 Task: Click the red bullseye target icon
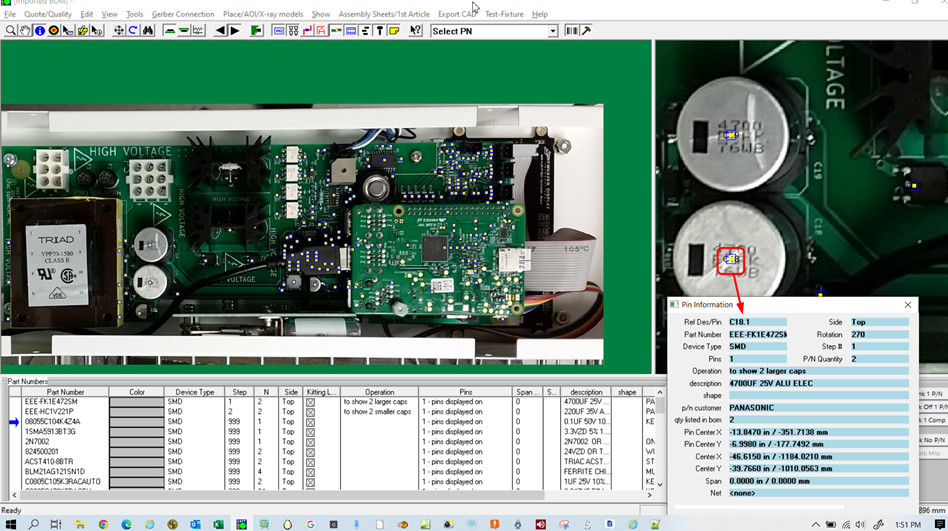(54, 30)
